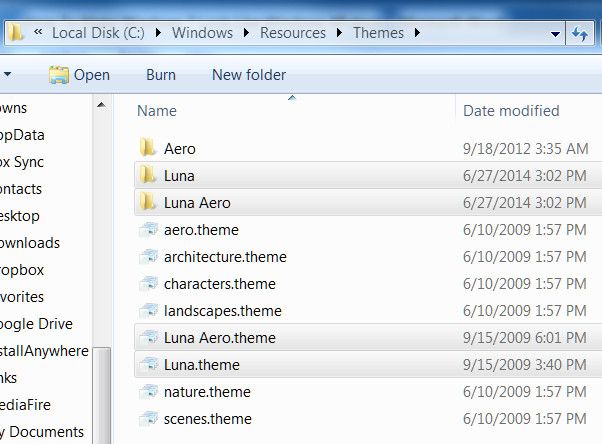602x444 pixels.
Task: Select MediaFire in the navigation pane
Action: click(x=25, y=405)
